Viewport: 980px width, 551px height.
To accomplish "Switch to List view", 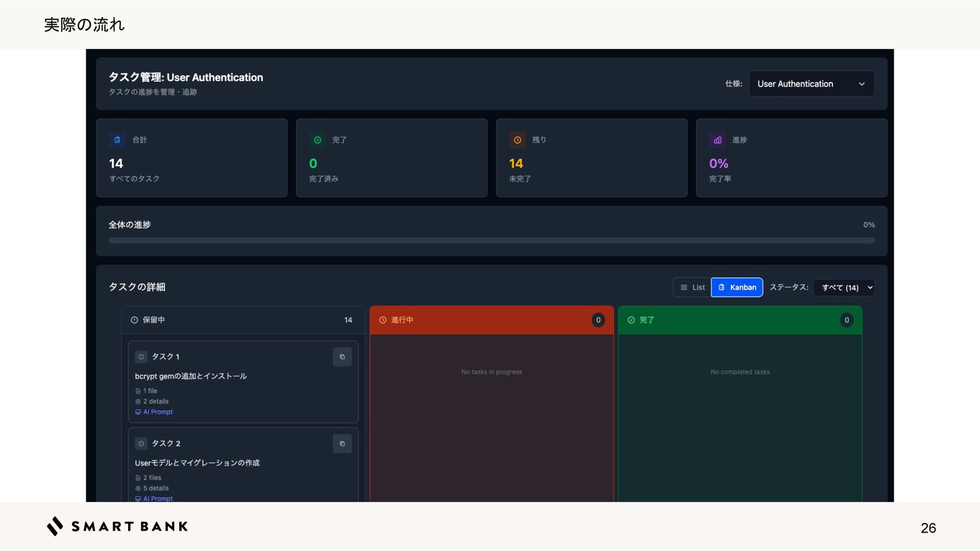I will coord(693,287).
